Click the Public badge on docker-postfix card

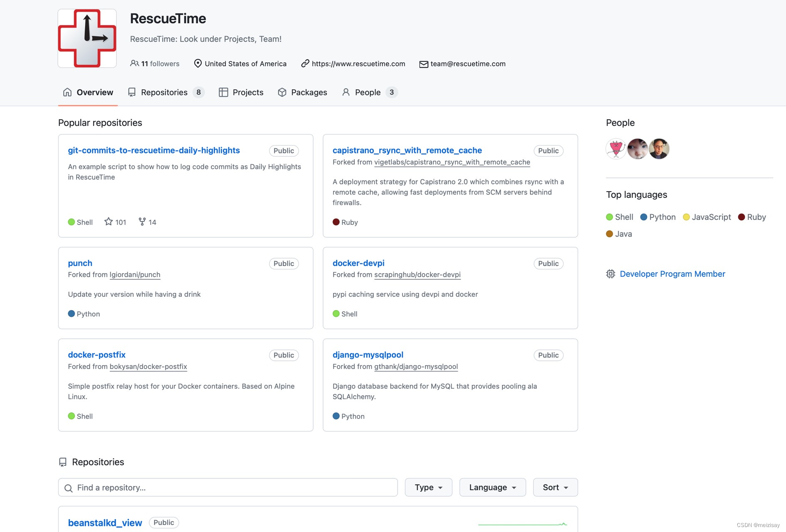(284, 355)
